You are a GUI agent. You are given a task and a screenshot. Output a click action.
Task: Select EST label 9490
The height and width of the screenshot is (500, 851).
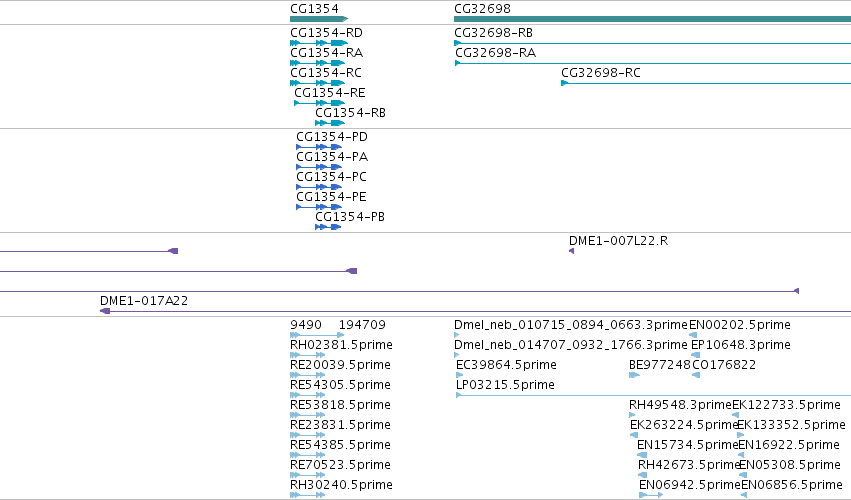pos(306,325)
